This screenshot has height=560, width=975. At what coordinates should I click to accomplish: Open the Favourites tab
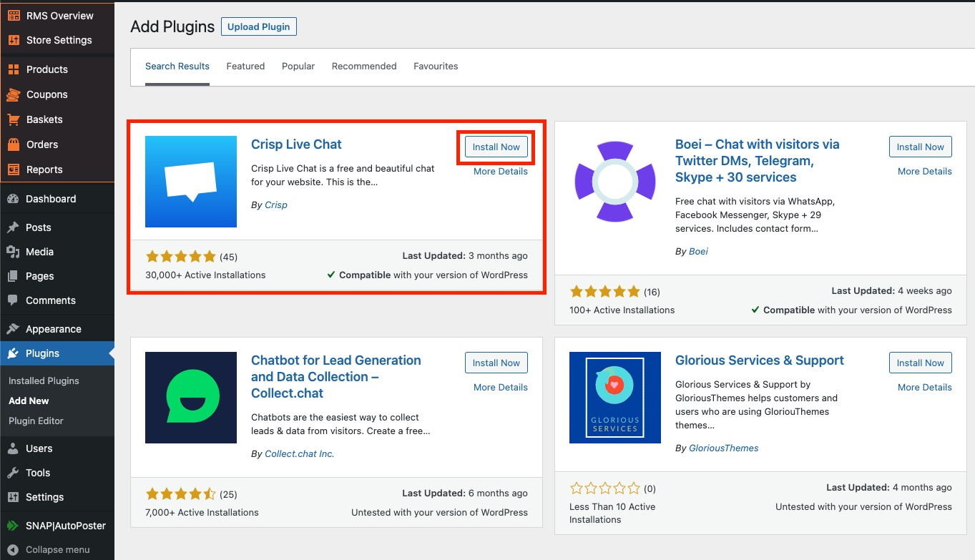[436, 67]
